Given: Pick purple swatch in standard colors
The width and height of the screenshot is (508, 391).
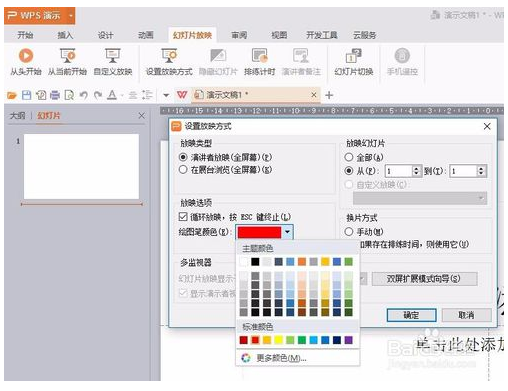Looking at the screenshot, I should click(348, 340).
